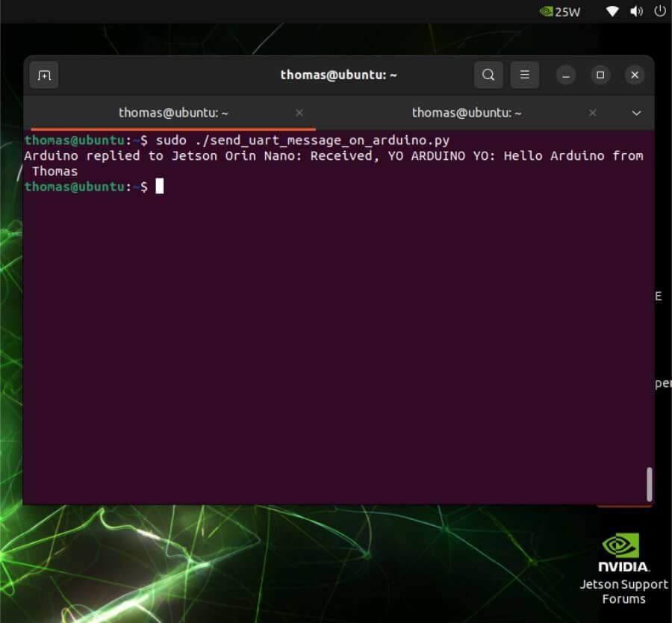
Task: Expand the tab list dropdown chevron
Action: 636,113
